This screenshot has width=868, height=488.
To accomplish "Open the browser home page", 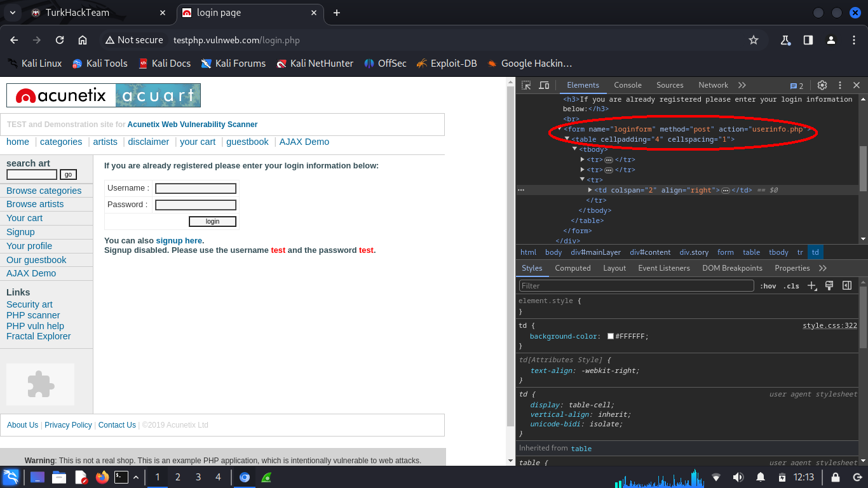I will 83,40.
